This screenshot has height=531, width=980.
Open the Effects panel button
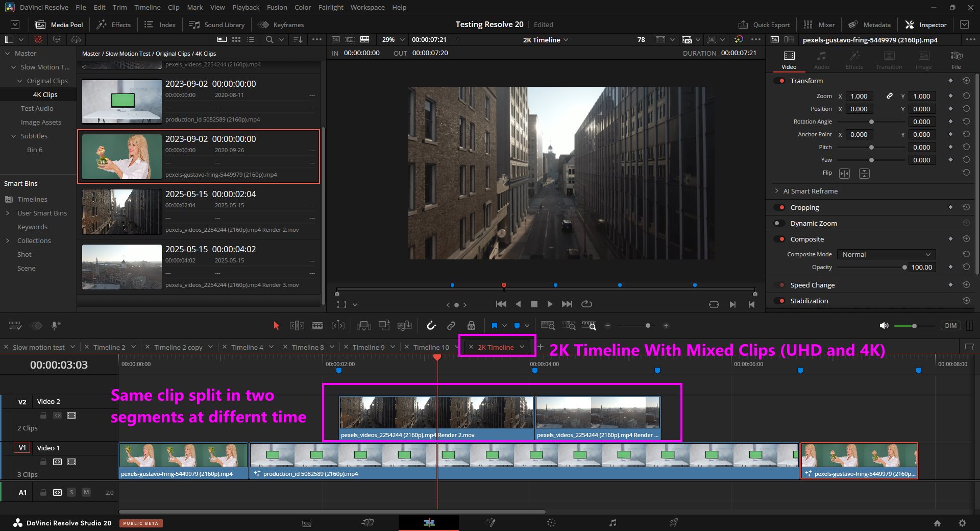(x=114, y=25)
